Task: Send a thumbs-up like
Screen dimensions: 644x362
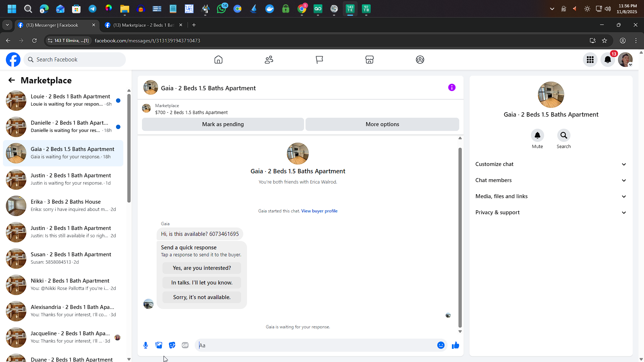Action: [456, 345]
